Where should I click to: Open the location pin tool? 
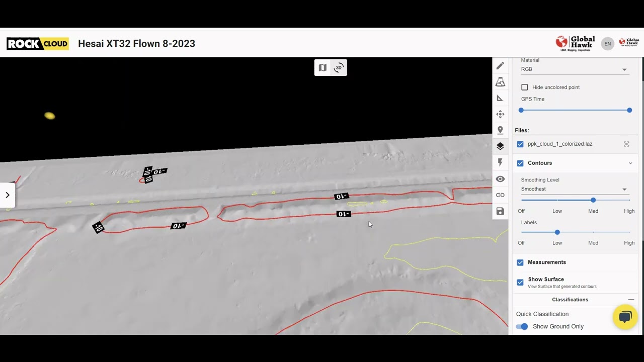coord(500,130)
